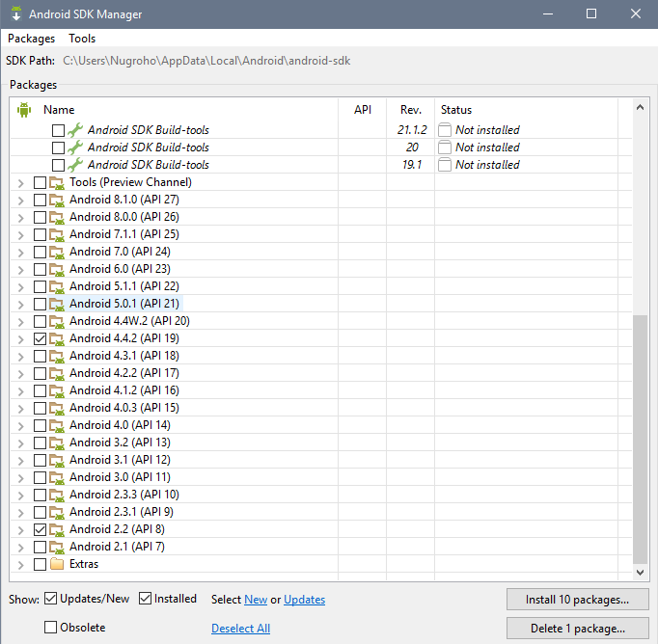The width and height of the screenshot is (658, 644).
Task: Click the folder icon of Android 4.3.1 (API 18)
Action: click(x=57, y=357)
